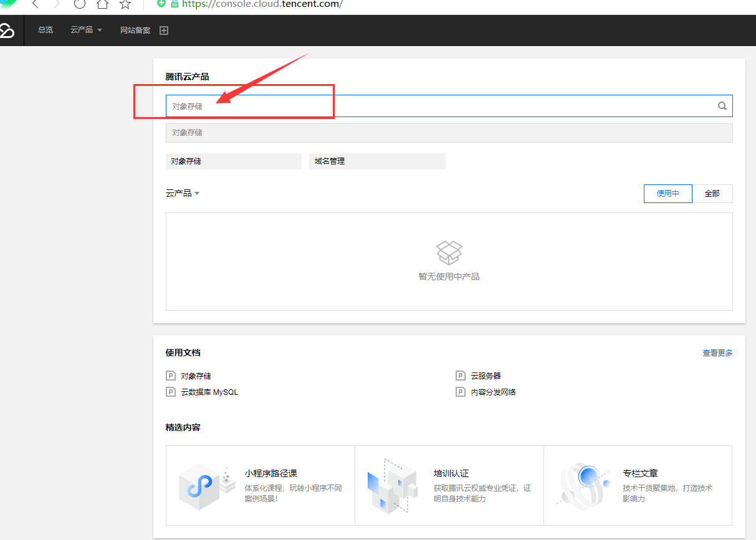Click document icon next to 内容分发网络
756x540 pixels.
point(460,392)
